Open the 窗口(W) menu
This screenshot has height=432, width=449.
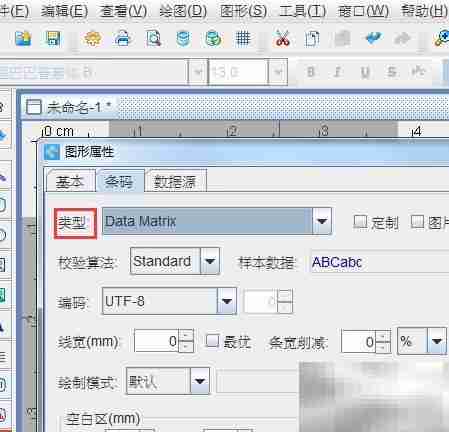[x=363, y=11]
